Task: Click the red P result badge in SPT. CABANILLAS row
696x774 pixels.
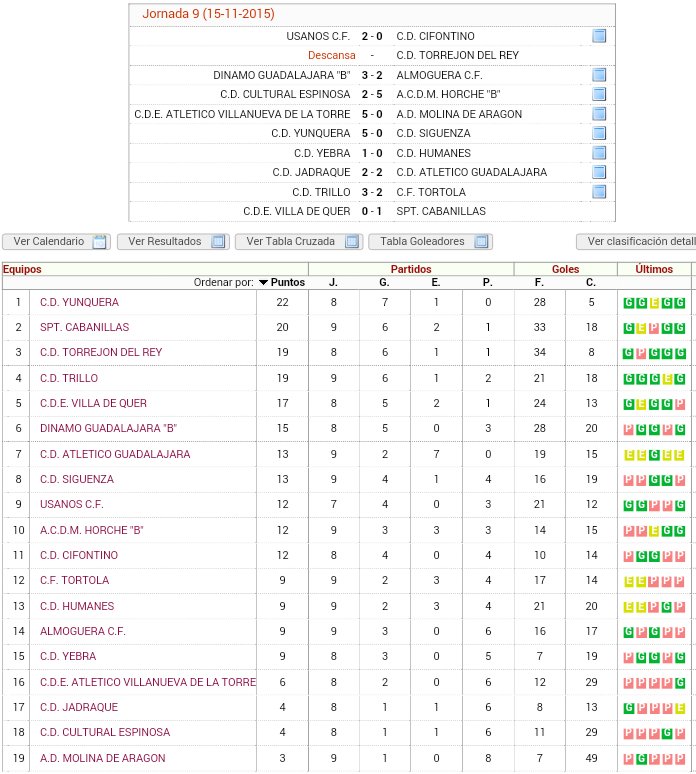Action: [654, 328]
